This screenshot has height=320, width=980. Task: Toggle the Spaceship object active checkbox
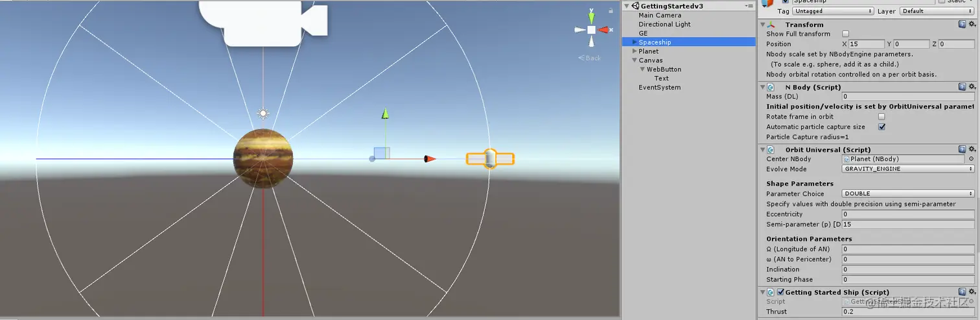[786, 2]
